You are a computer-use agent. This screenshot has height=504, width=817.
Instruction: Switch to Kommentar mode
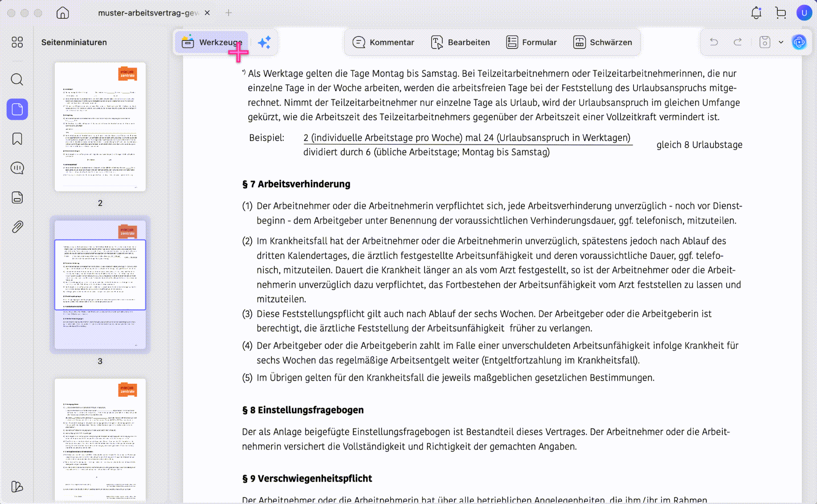point(383,42)
